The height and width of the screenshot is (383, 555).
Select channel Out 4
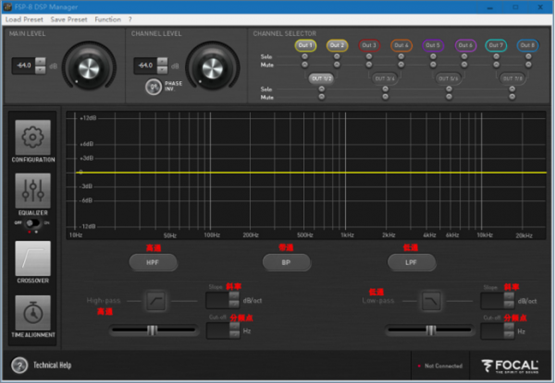[401, 45]
